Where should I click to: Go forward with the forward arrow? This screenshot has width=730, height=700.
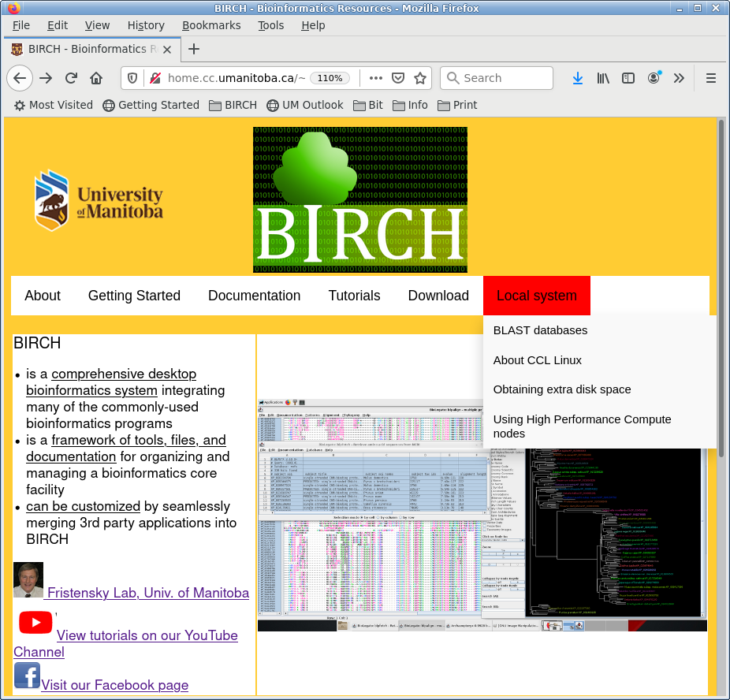pos(46,78)
